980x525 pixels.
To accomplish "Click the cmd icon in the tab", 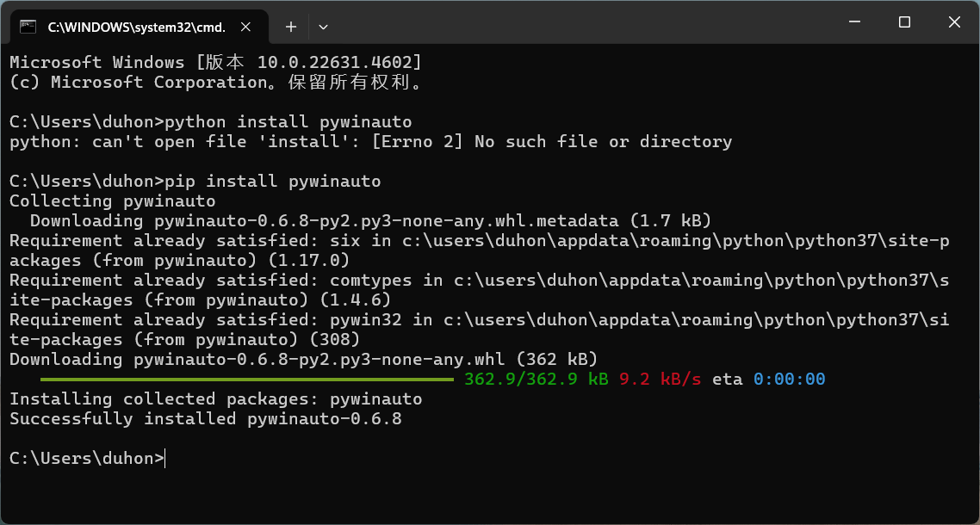I will [x=28, y=27].
